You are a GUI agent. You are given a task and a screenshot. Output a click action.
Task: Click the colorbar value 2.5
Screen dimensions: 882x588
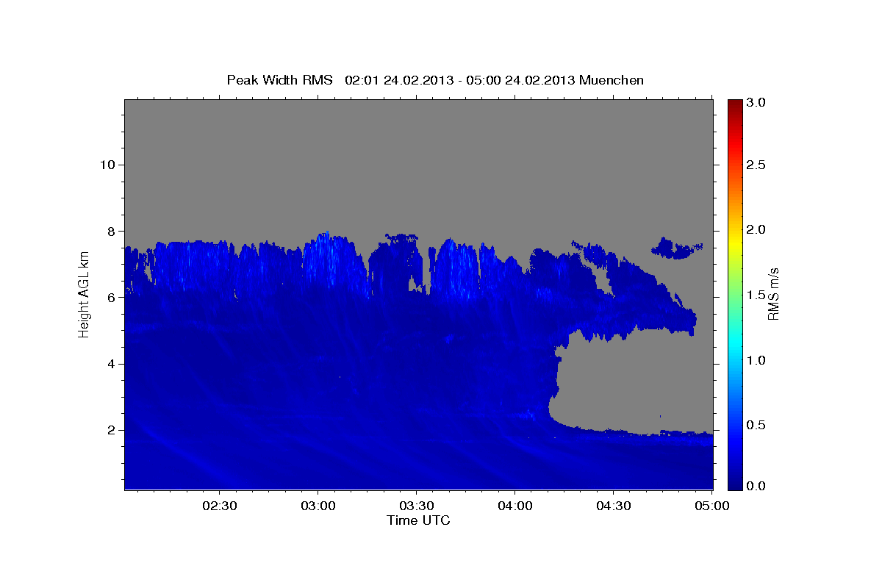click(x=757, y=165)
